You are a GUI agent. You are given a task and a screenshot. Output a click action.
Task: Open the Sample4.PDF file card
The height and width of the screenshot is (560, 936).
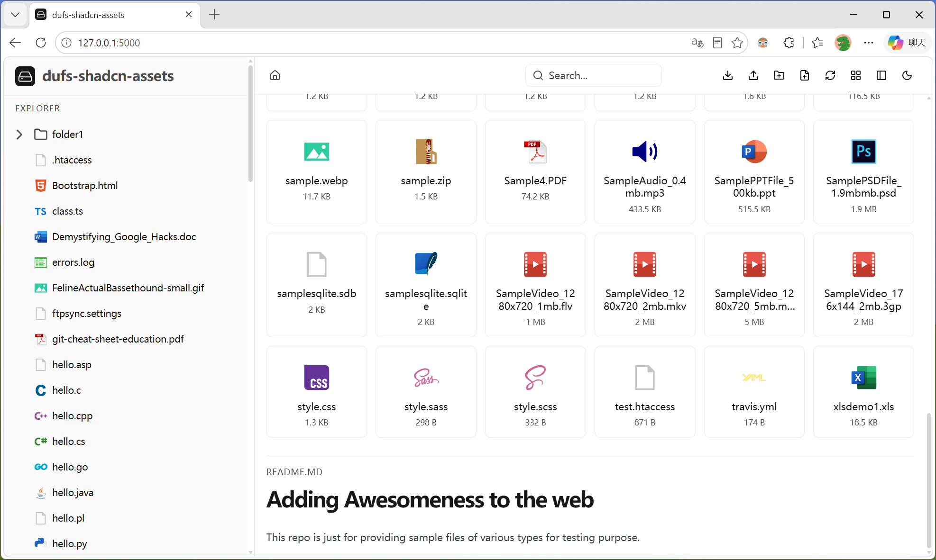535,172
